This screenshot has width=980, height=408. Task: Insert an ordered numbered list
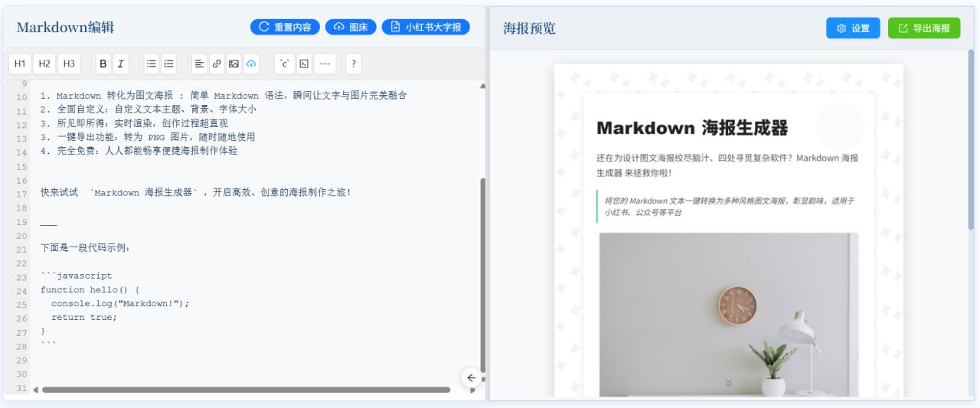pos(168,64)
